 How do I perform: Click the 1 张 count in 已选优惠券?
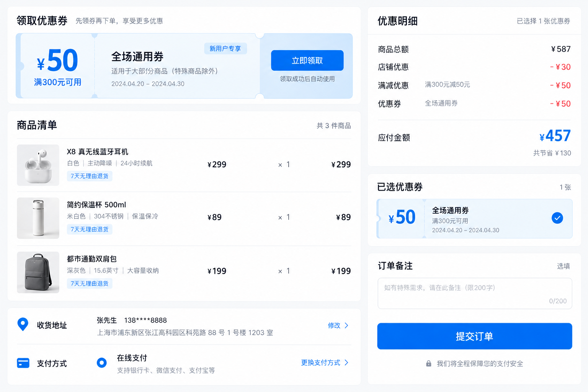(565, 187)
